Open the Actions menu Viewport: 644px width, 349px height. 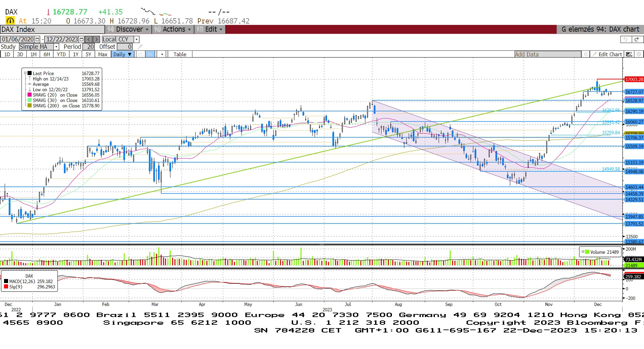[173, 29]
